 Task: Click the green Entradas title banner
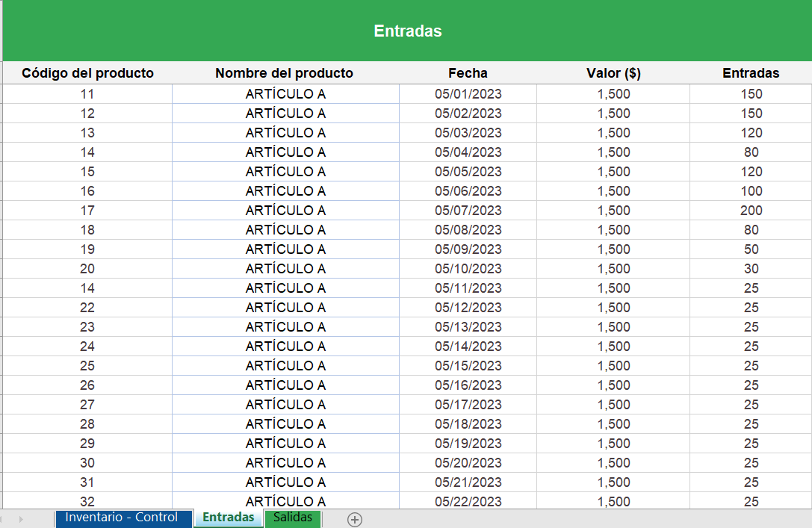(x=408, y=31)
